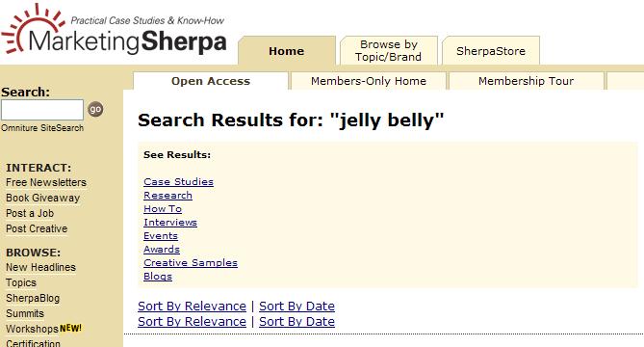
Task: Click the first Sort By Relevance link
Action: 193,307
